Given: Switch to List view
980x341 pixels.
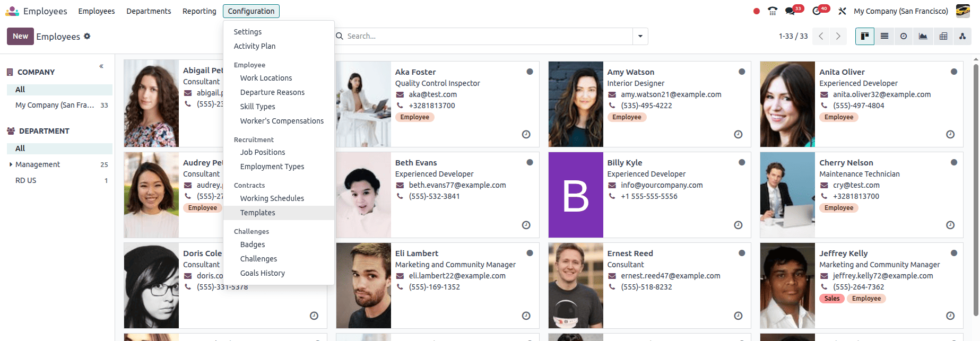Looking at the screenshot, I should (884, 36).
